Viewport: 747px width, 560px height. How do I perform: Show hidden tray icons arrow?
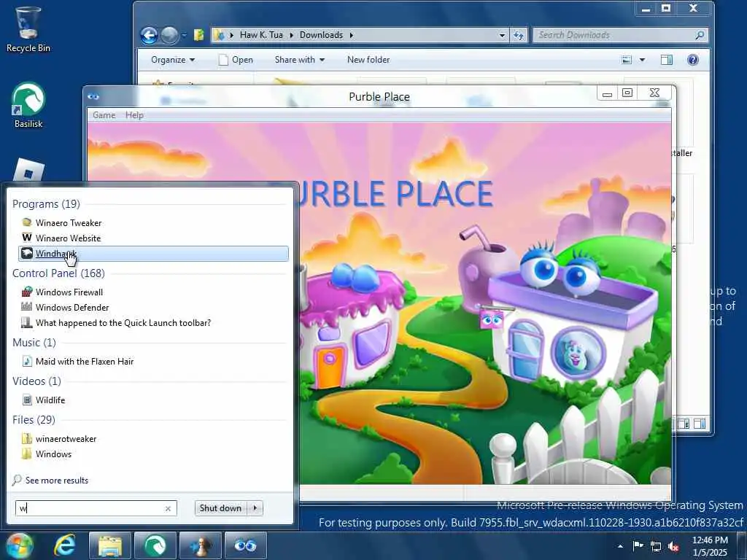[x=620, y=546]
